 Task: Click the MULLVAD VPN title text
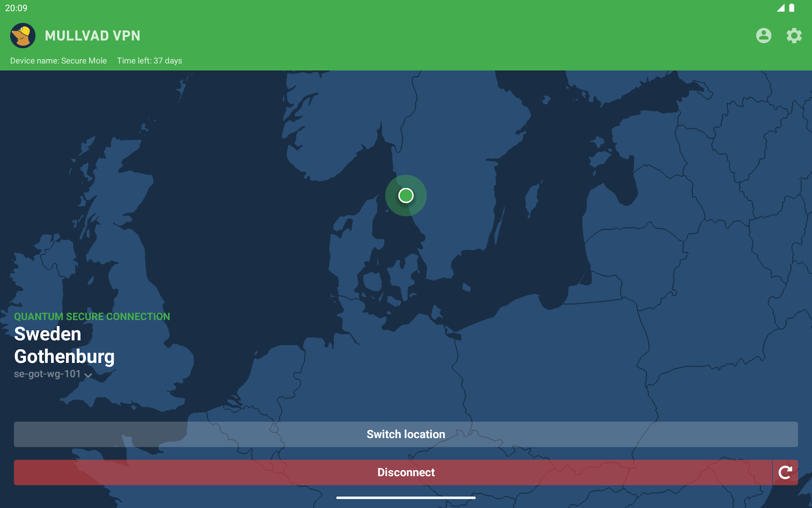(x=92, y=35)
